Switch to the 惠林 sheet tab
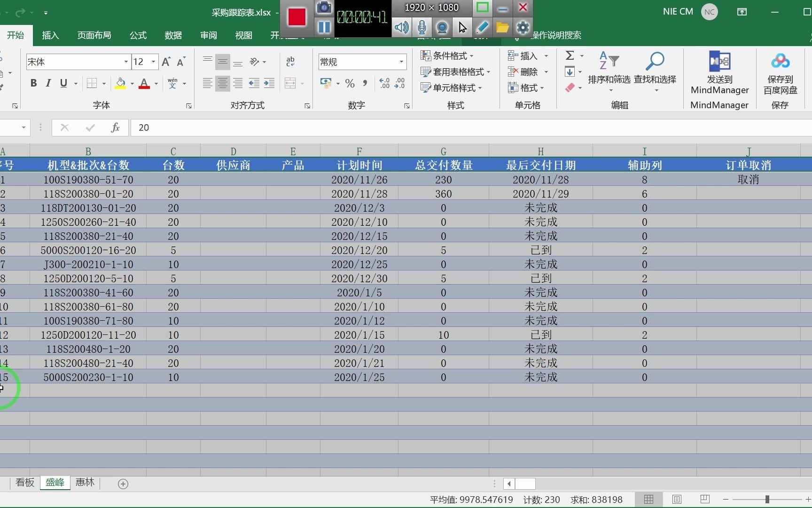 pyautogui.click(x=85, y=483)
